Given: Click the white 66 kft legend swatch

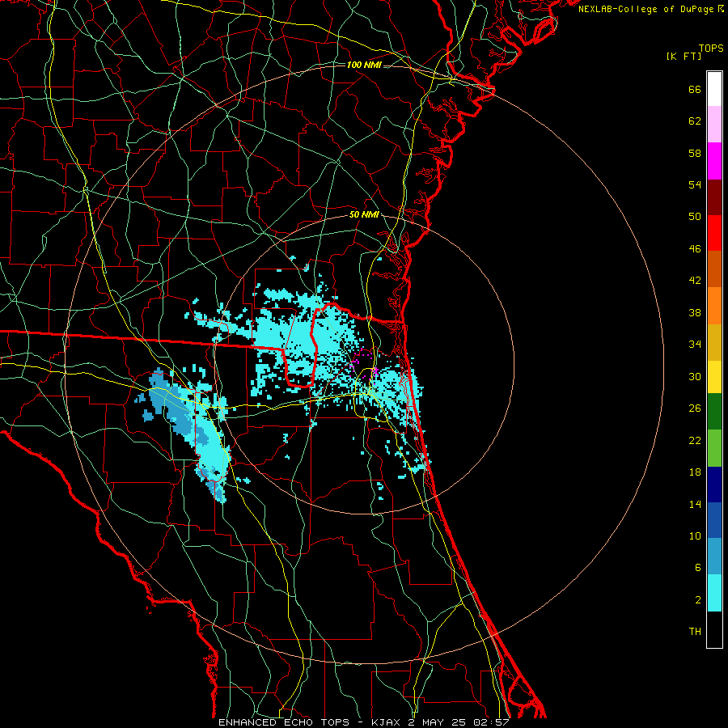Looking at the screenshot, I should coord(714,89).
